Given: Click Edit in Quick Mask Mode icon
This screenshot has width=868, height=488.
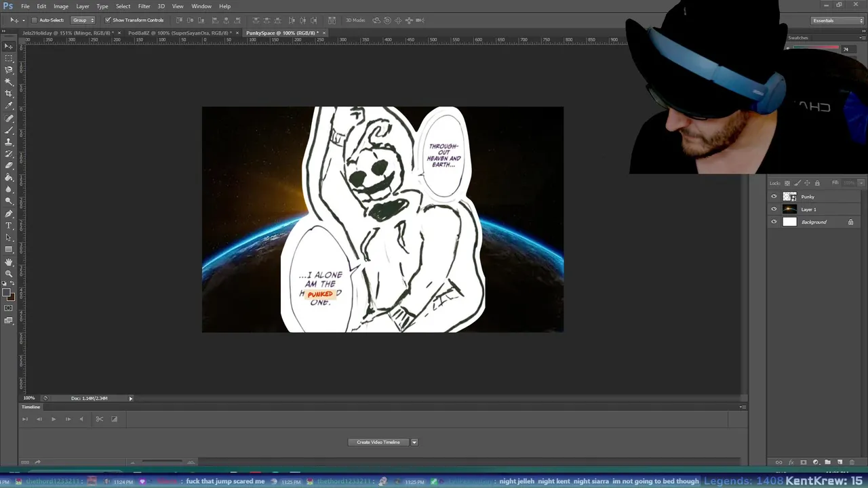Looking at the screenshot, I should [x=9, y=308].
